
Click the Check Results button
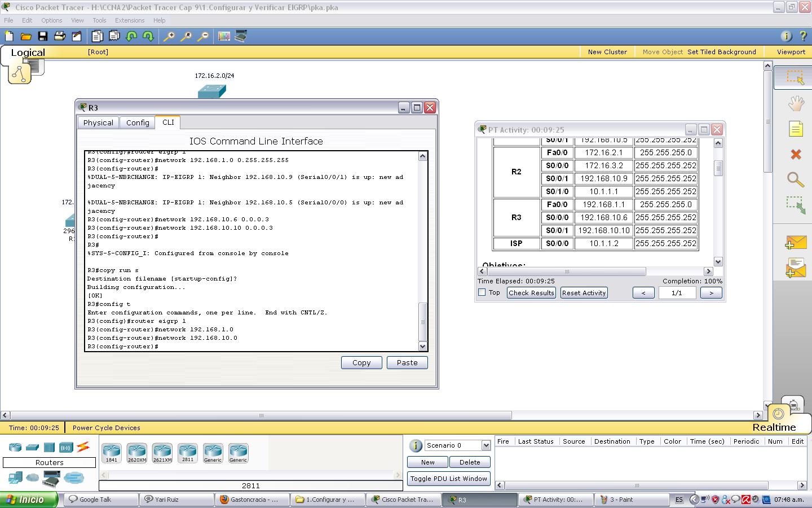coord(531,292)
